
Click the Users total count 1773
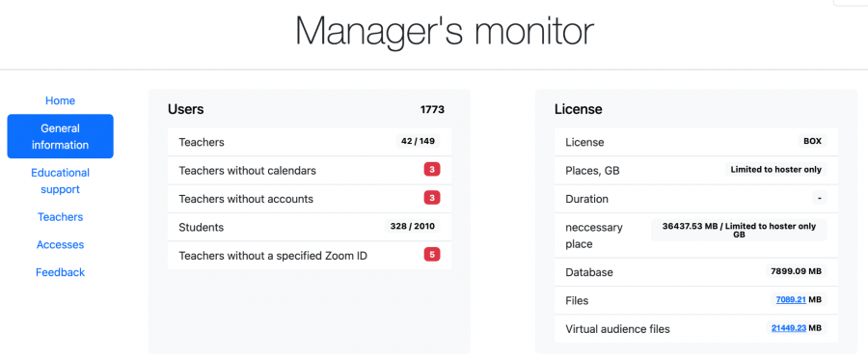(432, 110)
